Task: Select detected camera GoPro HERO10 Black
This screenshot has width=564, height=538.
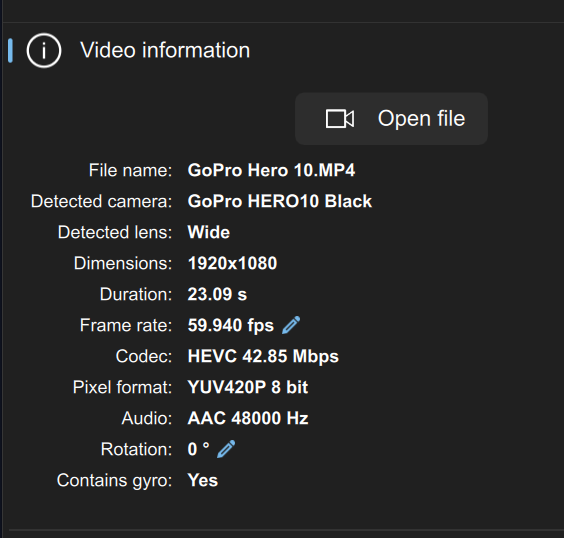Action: (279, 201)
